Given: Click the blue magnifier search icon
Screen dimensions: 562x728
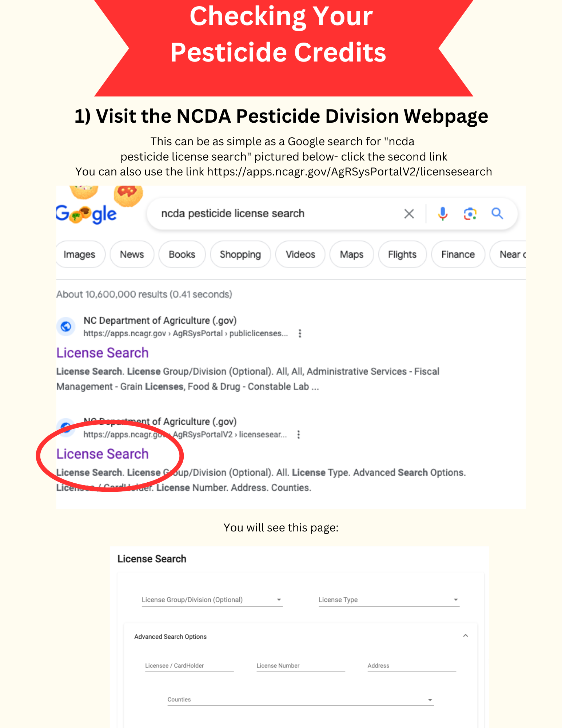Looking at the screenshot, I should pyautogui.click(x=497, y=213).
